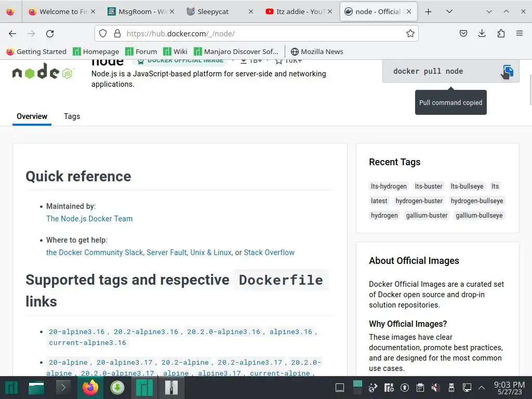Open the green download app in the taskbar
Image resolution: width=532 pixels, height=399 pixels.
point(117,388)
